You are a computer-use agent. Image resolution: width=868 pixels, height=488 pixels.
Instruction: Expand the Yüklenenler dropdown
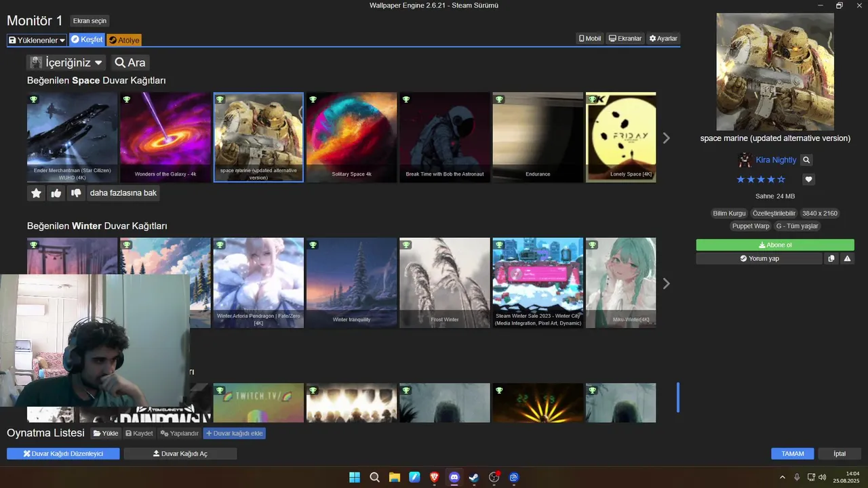pyautogui.click(x=37, y=40)
